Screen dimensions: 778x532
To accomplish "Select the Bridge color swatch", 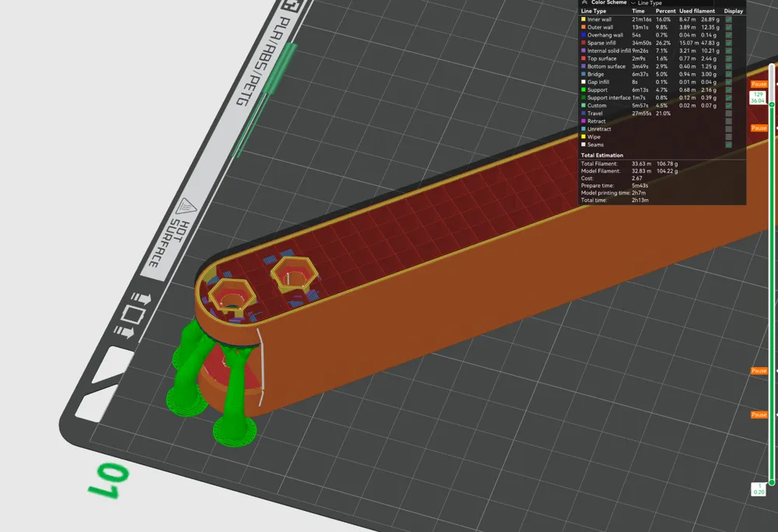I will coord(583,75).
